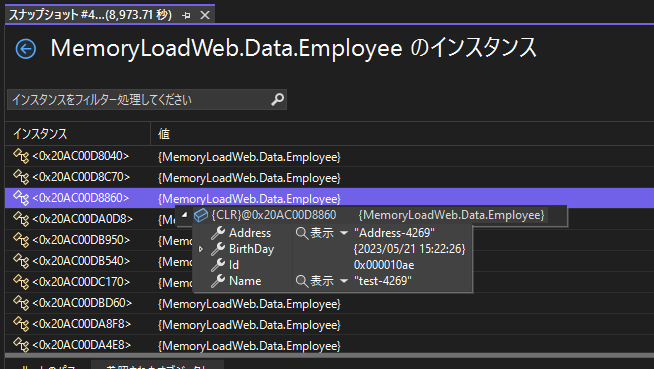Go back with the blue arrow icon

[25, 49]
